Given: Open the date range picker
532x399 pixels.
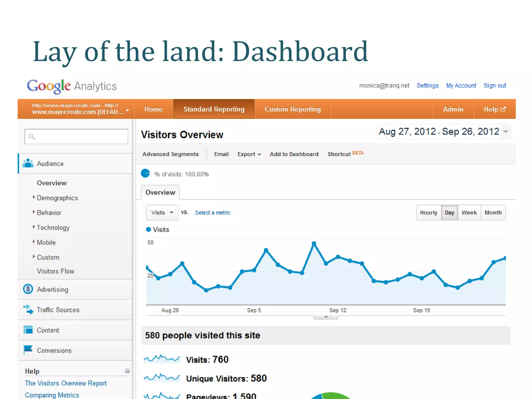Looking at the screenshot, I should coord(444,132).
